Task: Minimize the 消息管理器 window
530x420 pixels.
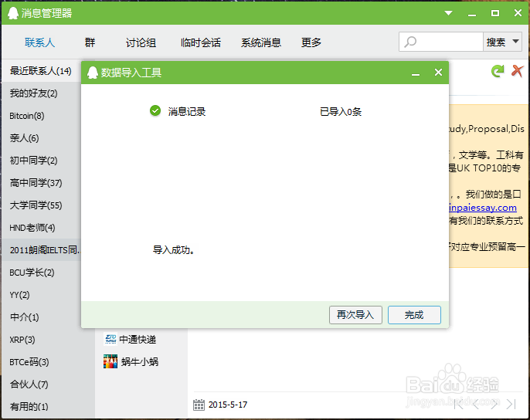Action: click(x=472, y=14)
